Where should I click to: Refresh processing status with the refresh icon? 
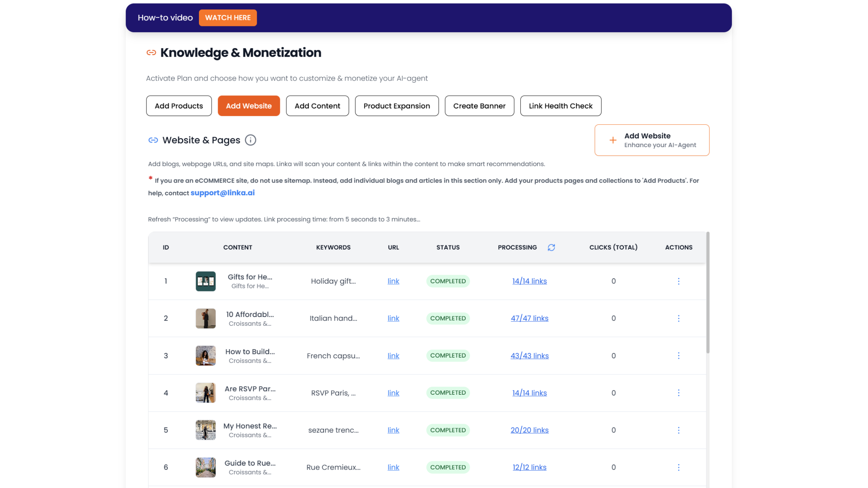(551, 247)
